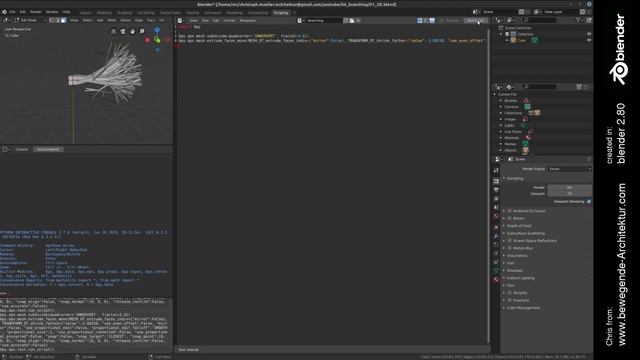Switch to the Layout workspace tab

(x=85, y=13)
